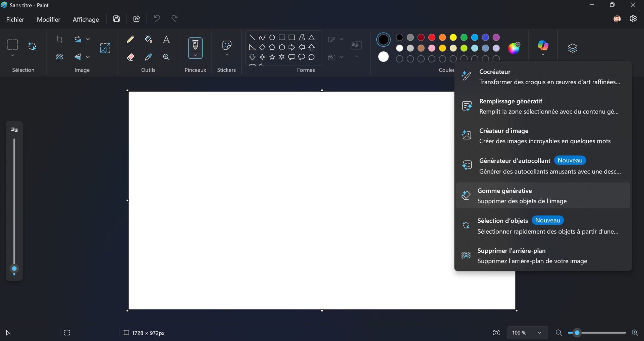Click the brush size slider handle
Viewport: 644px width, 341px height.
[x=14, y=269]
